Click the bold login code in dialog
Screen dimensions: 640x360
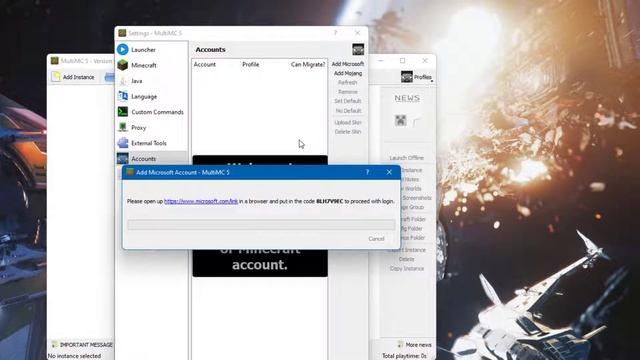pyautogui.click(x=329, y=201)
